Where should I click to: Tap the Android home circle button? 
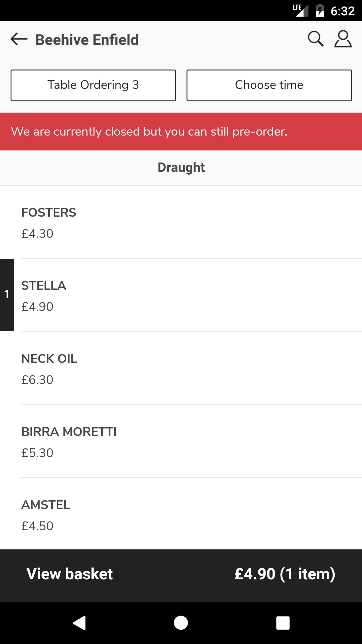tap(181, 623)
